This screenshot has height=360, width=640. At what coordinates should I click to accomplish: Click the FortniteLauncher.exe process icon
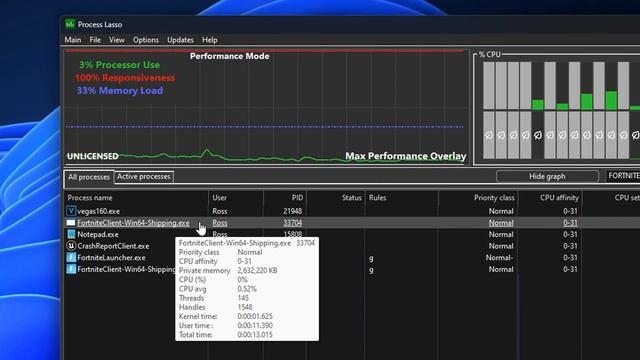(71, 258)
